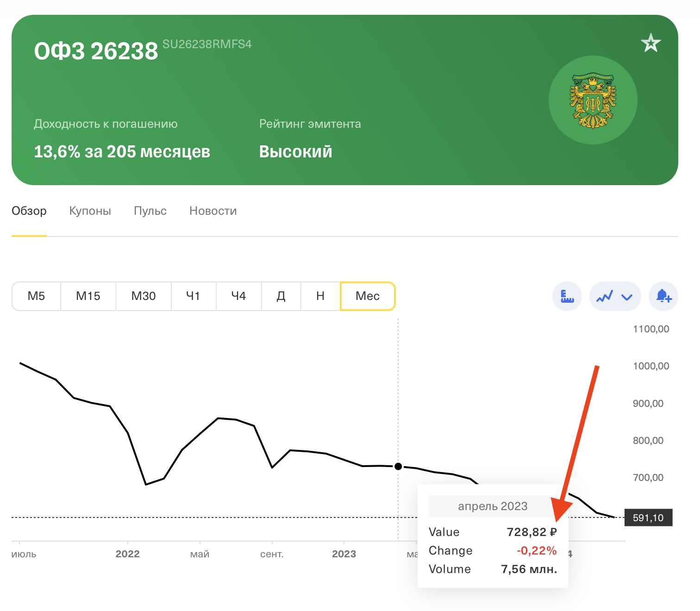The width and height of the screenshot is (700, 611).
Task: Open the Обзор tab
Action: point(29,211)
